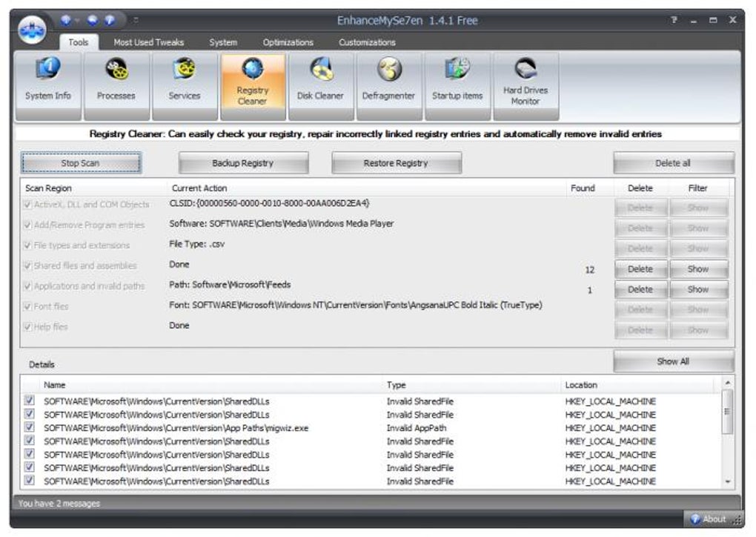The image size is (756, 537).
Task: Click the first blue quick access icon
Action: [x=65, y=20]
